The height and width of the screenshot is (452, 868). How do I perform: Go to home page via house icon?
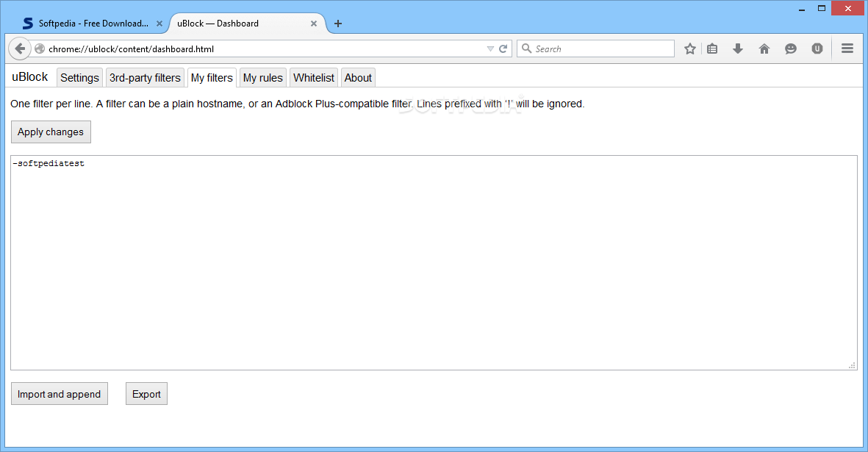[764, 49]
